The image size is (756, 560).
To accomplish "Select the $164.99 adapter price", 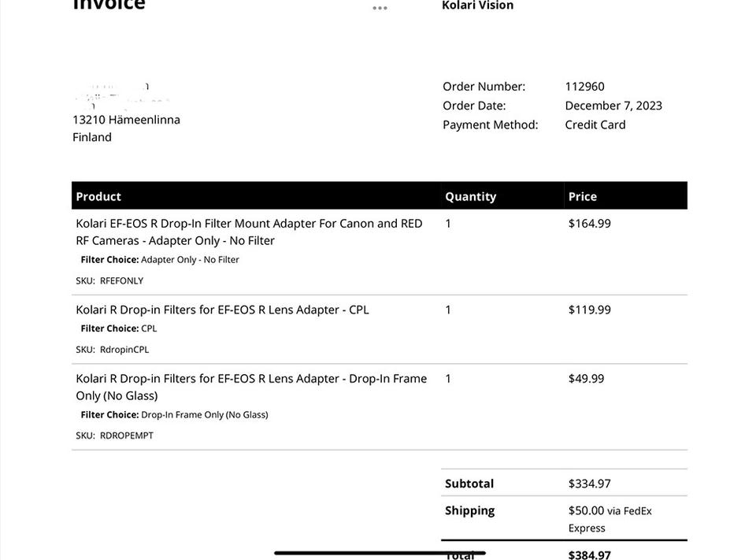I will click(589, 224).
